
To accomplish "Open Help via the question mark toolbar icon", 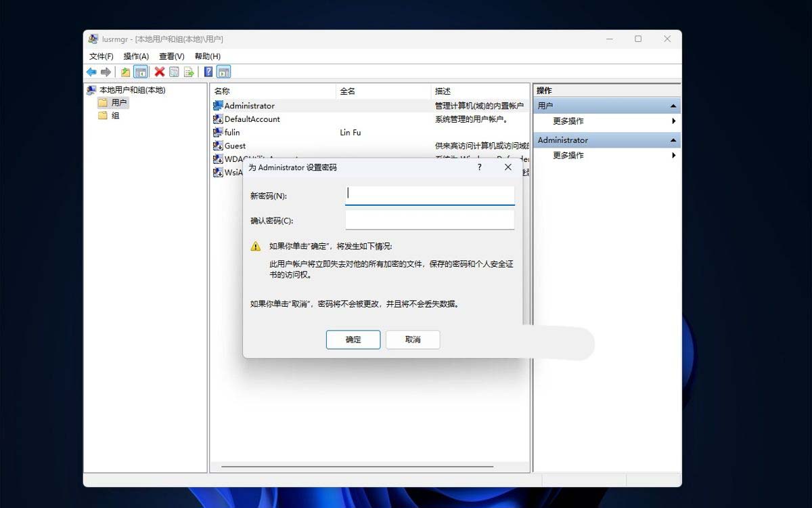I will click(208, 72).
